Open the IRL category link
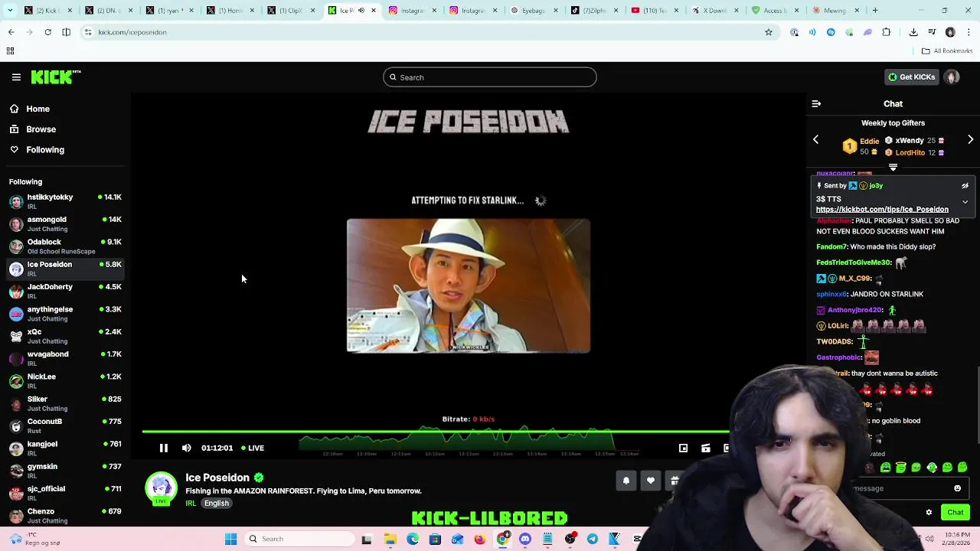The width and height of the screenshot is (980, 551). pos(191,504)
